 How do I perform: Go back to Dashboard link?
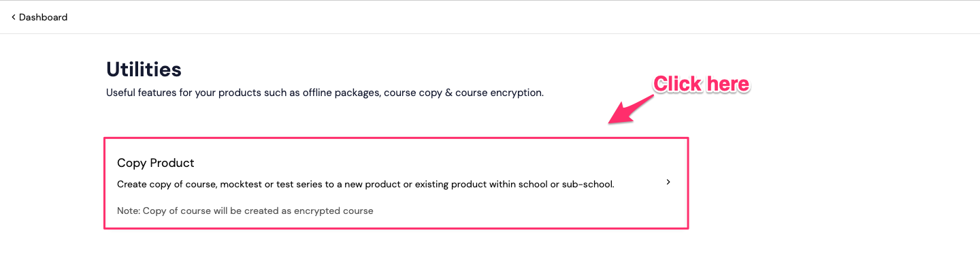coord(39,17)
